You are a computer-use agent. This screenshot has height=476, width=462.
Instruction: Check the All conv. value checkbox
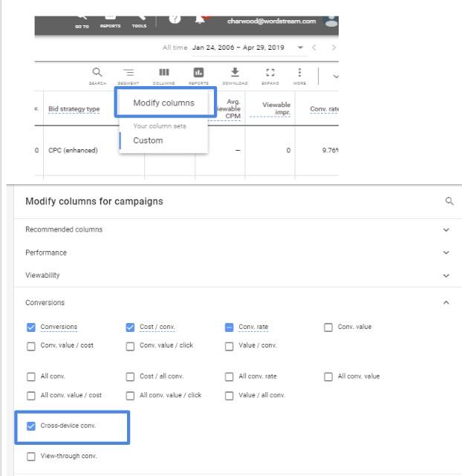tap(328, 376)
